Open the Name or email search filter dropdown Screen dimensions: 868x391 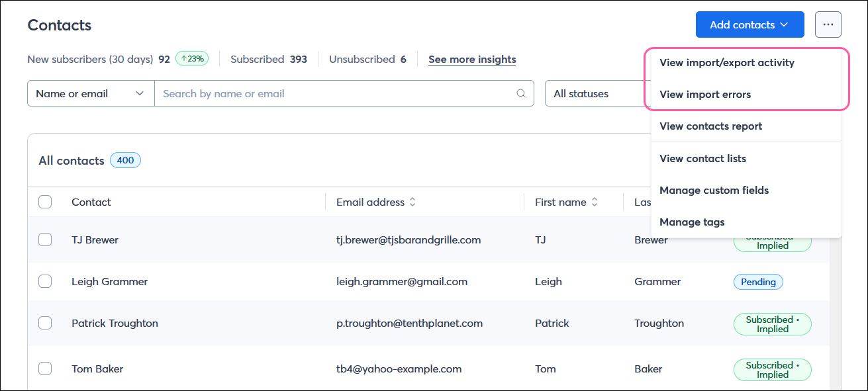[90, 93]
